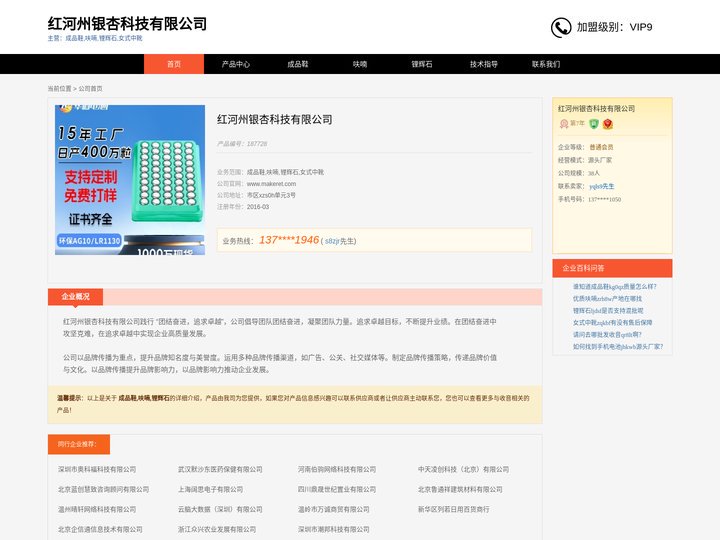Click the yqls9先生 seller link
The height and width of the screenshot is (540, 720).
point(602,186)
